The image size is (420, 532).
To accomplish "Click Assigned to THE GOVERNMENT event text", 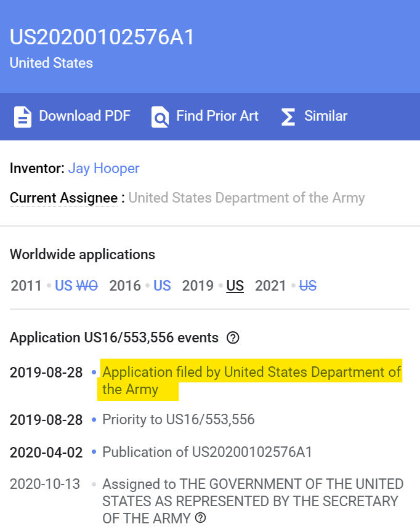I will [x=252, y=501].
